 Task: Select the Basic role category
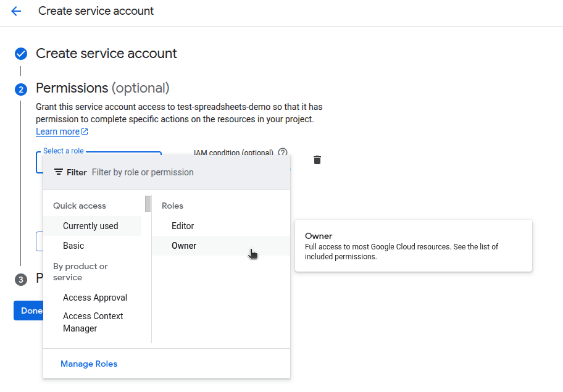(73, 246)
